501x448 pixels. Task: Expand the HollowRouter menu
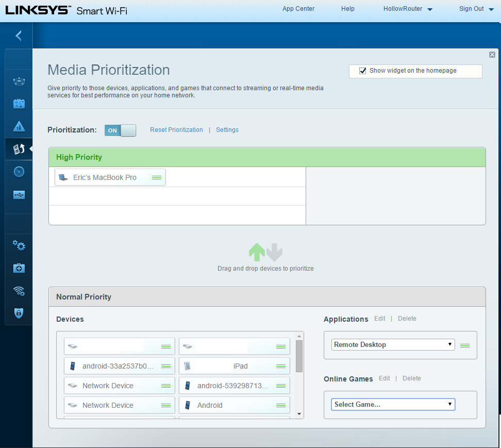click(x=408, y=9)
